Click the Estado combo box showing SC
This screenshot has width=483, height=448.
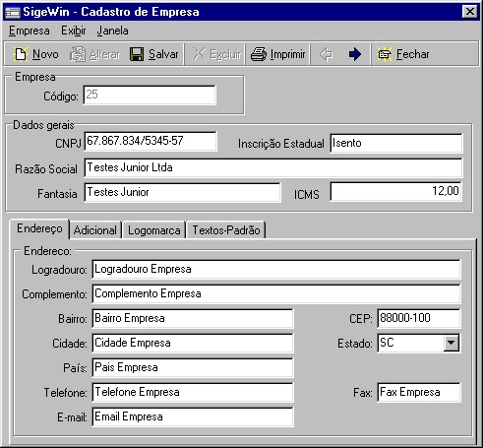(419, 344)
